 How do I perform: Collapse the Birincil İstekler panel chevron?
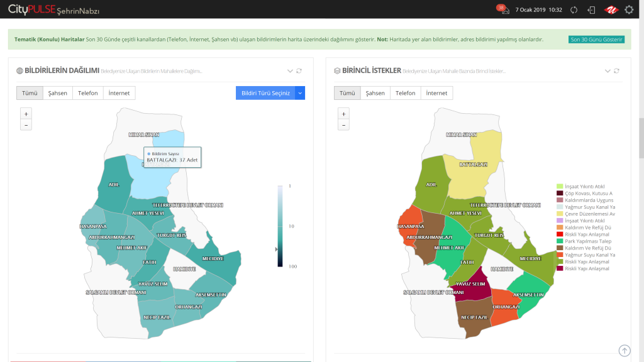(x=607, y=71)
